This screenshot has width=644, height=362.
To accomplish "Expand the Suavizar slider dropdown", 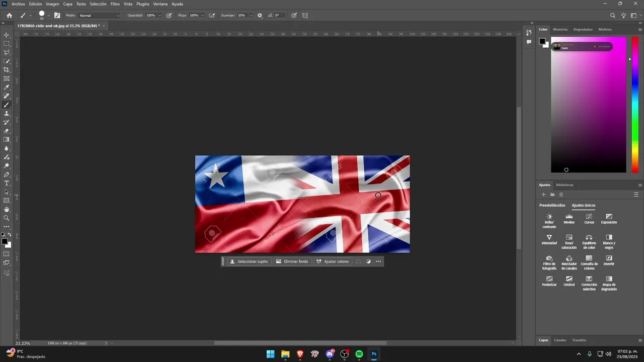I will 251,16.
